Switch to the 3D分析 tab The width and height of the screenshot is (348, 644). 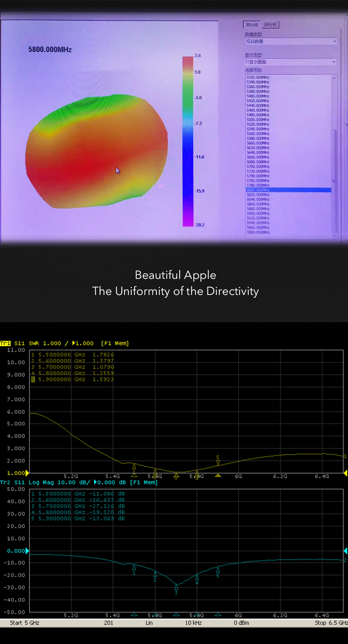(252, 25)
